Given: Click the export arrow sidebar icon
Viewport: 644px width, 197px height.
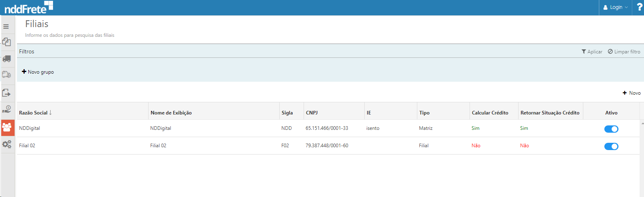Looking at the screenshot, I should pos(6,93).
